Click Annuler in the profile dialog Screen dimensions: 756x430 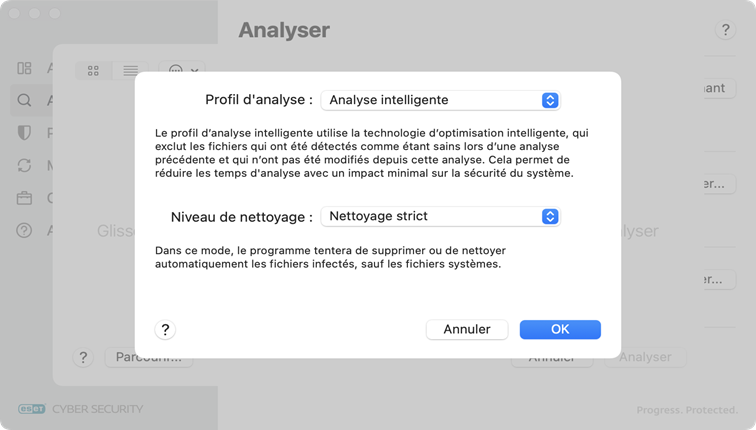pyautogui.click(x=467, y=329)
